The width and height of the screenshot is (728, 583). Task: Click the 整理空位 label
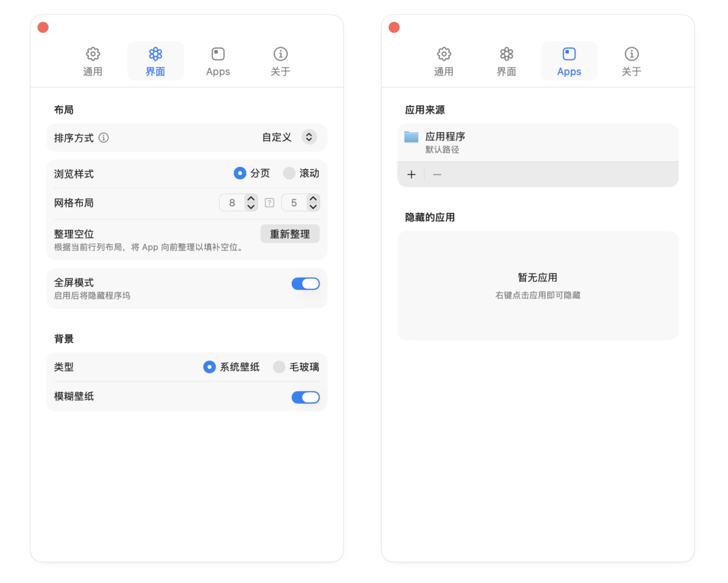74,234
